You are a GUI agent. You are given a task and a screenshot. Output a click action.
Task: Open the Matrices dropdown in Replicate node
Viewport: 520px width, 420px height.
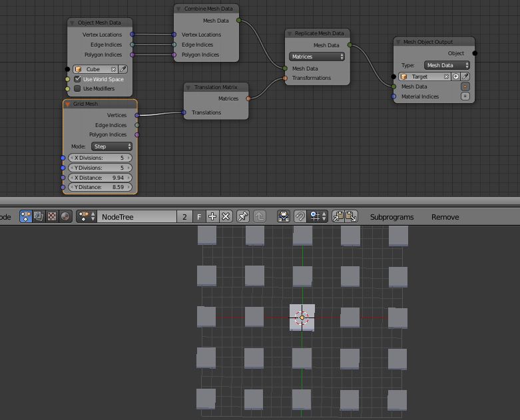(317, 57)
